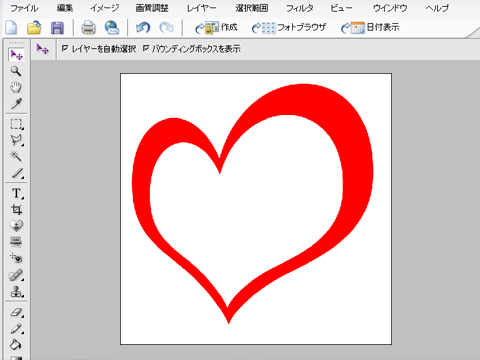This screenshot has height=360, width=480.
Task: Click the 日付表示 button
Action: 370,28
